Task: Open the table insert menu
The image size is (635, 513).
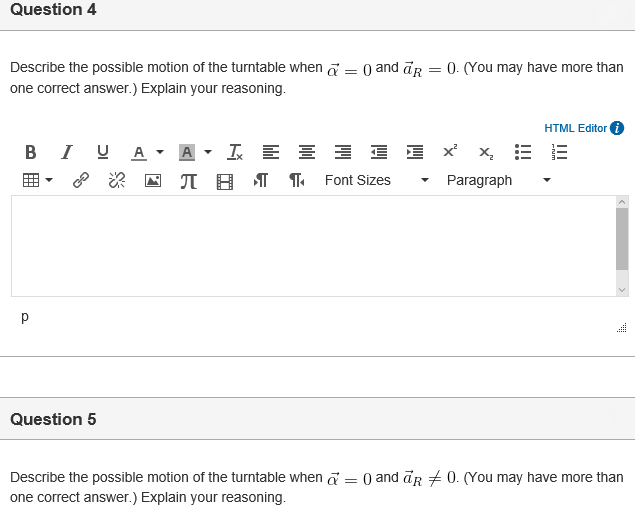Action: tap(37, 181)
